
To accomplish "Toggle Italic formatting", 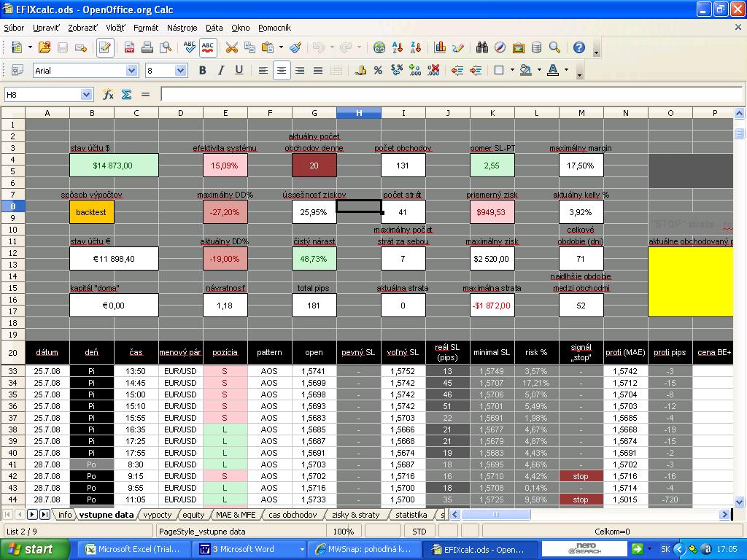I will [x=220, y=71].
